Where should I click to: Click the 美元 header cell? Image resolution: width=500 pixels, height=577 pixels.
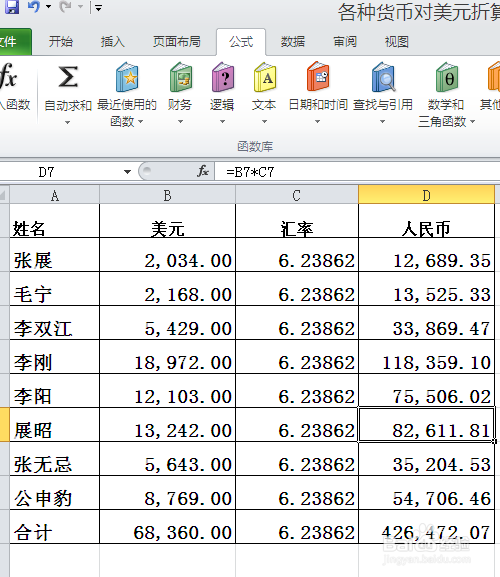[167, 221]
